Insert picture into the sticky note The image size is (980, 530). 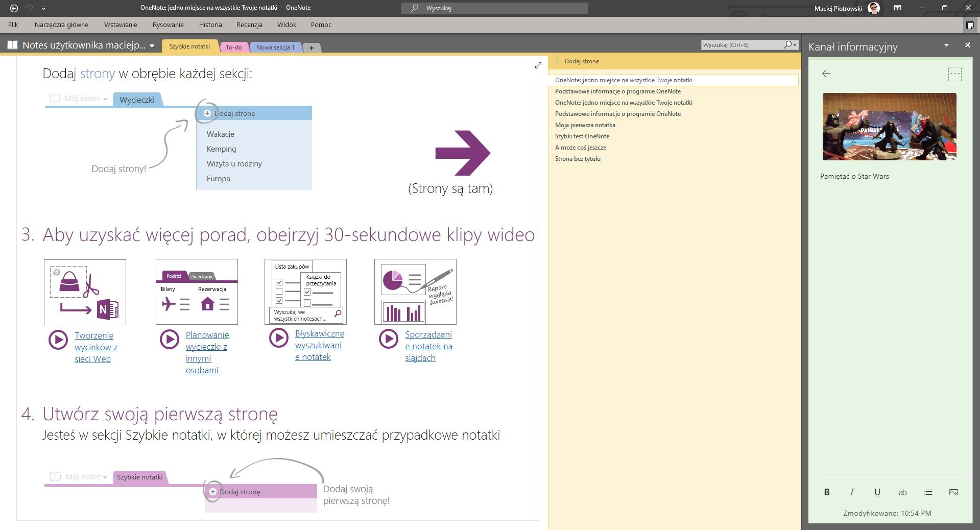point(953,492)
